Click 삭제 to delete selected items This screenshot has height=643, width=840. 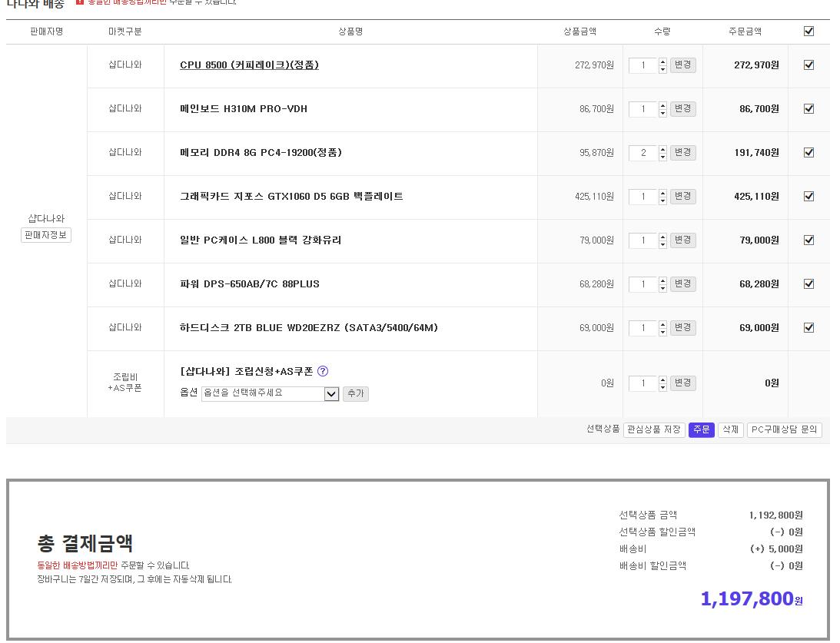coord(730,430)
